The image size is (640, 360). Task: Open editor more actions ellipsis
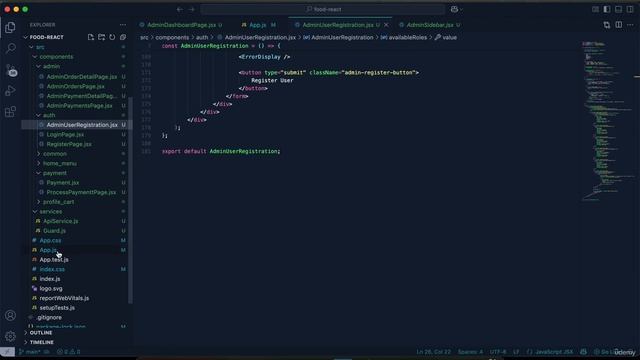630,25
